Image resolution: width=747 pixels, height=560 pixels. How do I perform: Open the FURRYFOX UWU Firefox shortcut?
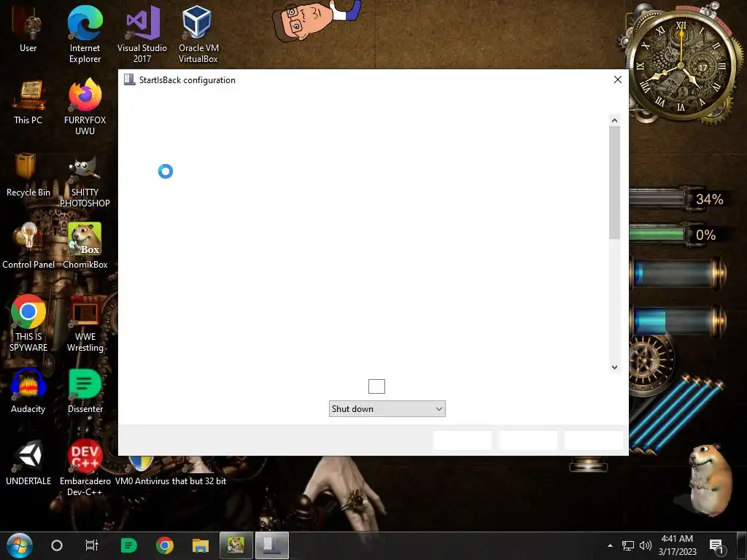(x=85, y=107)
